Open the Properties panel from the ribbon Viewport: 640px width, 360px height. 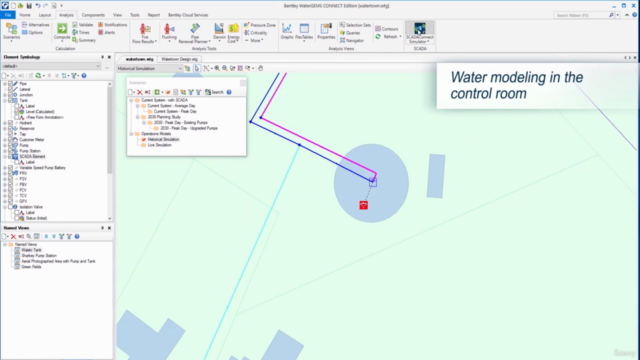click(326, 32)
